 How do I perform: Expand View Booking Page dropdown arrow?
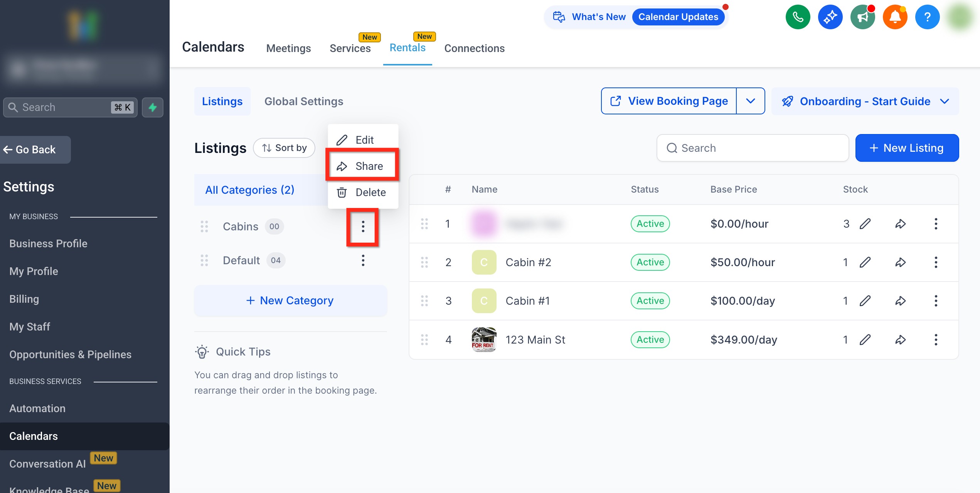(x=750, y=101)
